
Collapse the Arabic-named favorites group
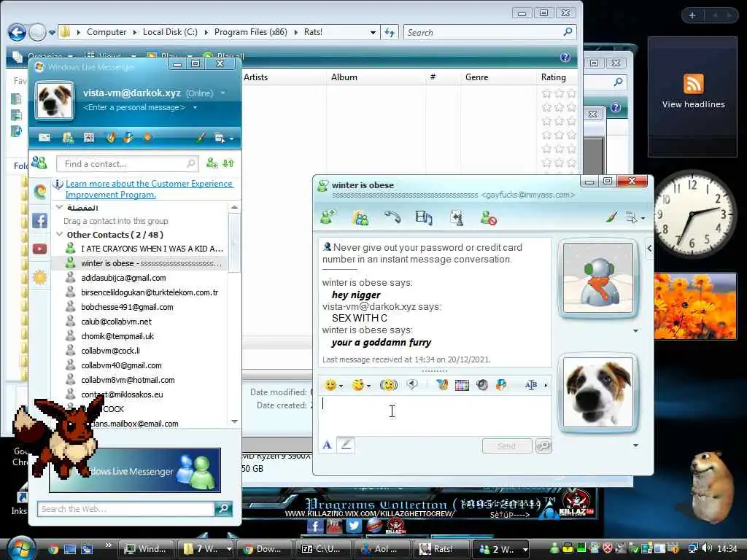60,207
